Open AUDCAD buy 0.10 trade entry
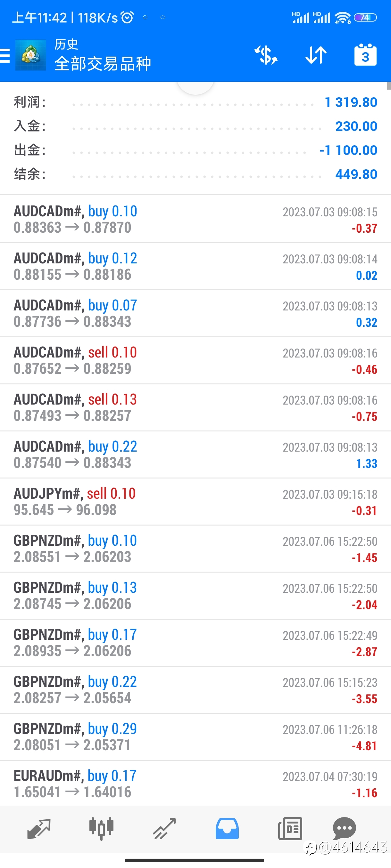 [195, 219]
